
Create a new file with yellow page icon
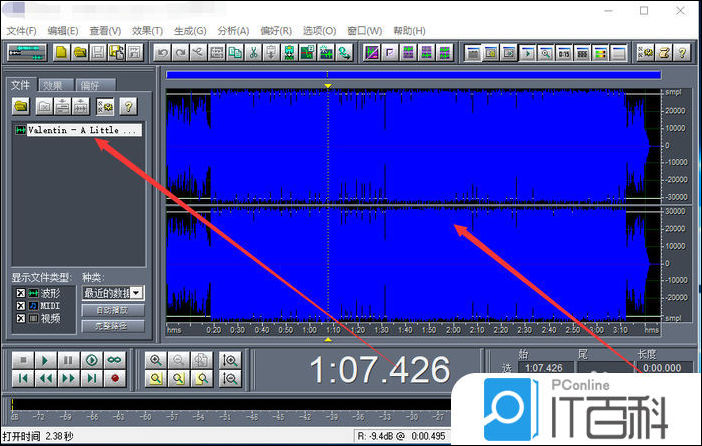click(x=61, y=53)
